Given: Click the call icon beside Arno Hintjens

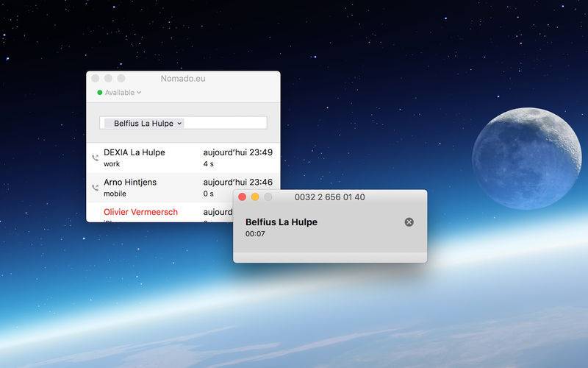Looking at the screenshot, I should pyautogui.click(x=96, y=188).
